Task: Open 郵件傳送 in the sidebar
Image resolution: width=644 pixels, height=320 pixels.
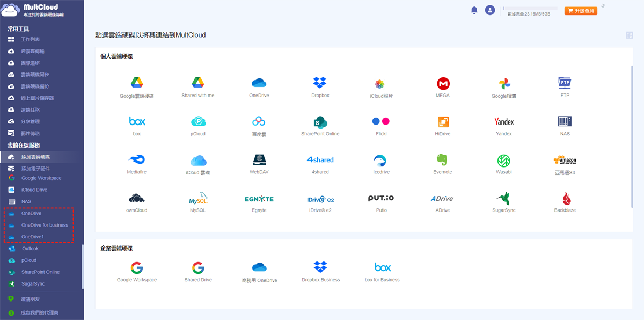Action: [30, 134]
